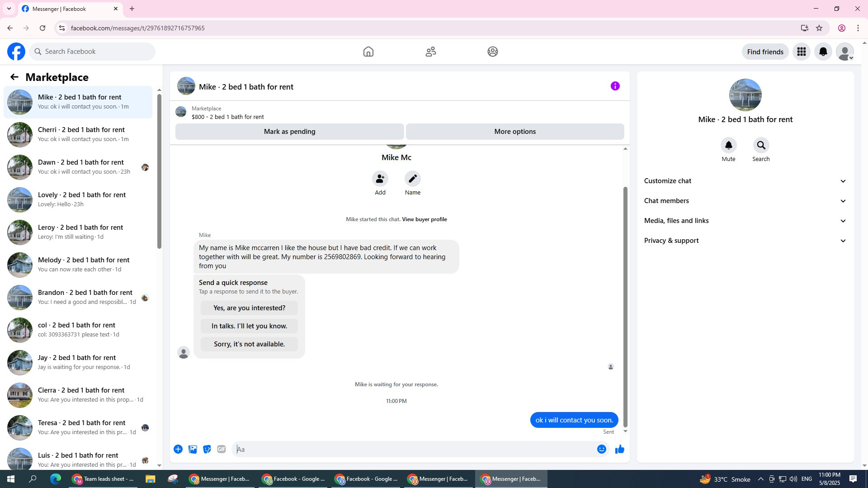Go back from Marketplace chats list

(14, 77)
